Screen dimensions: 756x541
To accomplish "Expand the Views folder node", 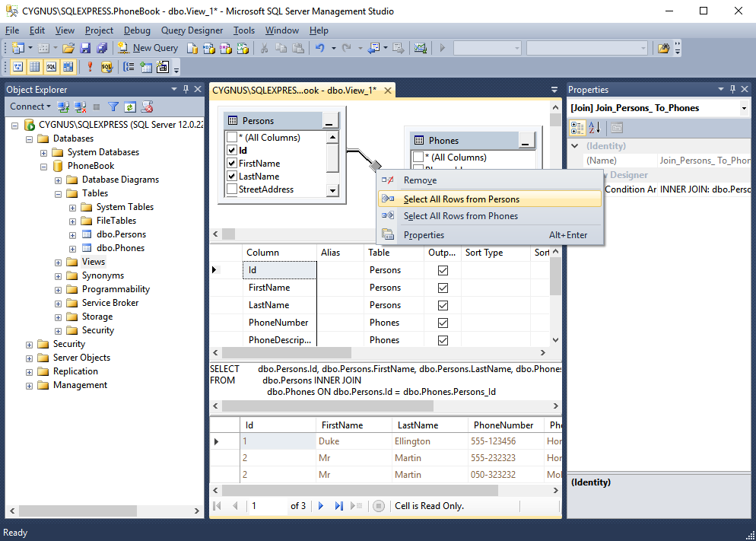I will pos(59,263).
